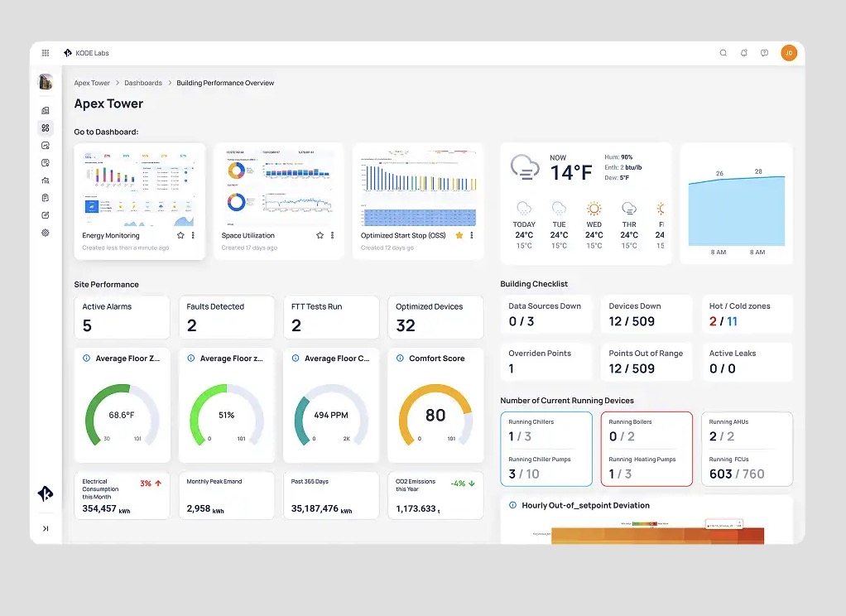The image size is (846, 616).
Task: Click info icon of 51% gauge
Action: coord(191,358)
